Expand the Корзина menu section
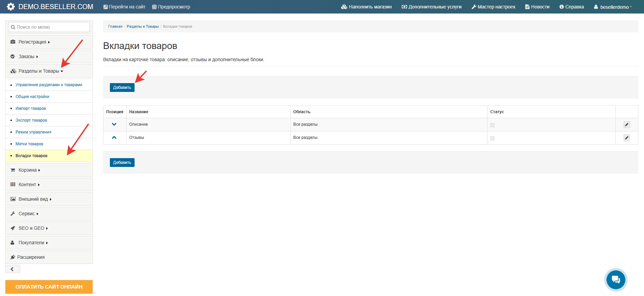This screenshot has height=296, width=644. 49,170
